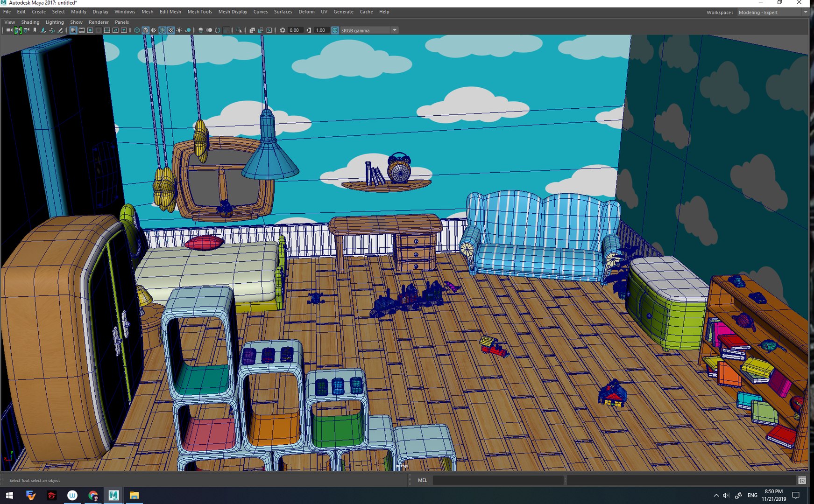Screen dimensions: 814x504
Task: Toggle the Film Gate display
Action: click(x=82, y=30)
